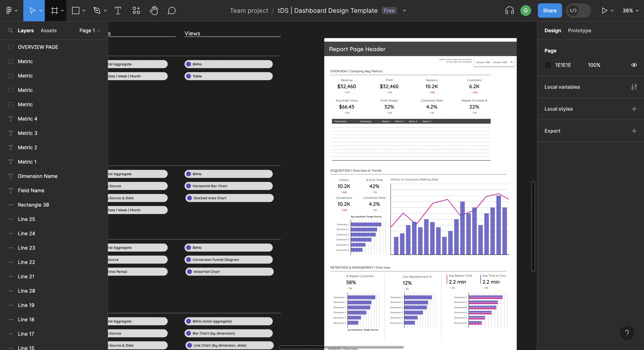
Task: Open the Figma main menu
Action: tap(11, 11)
